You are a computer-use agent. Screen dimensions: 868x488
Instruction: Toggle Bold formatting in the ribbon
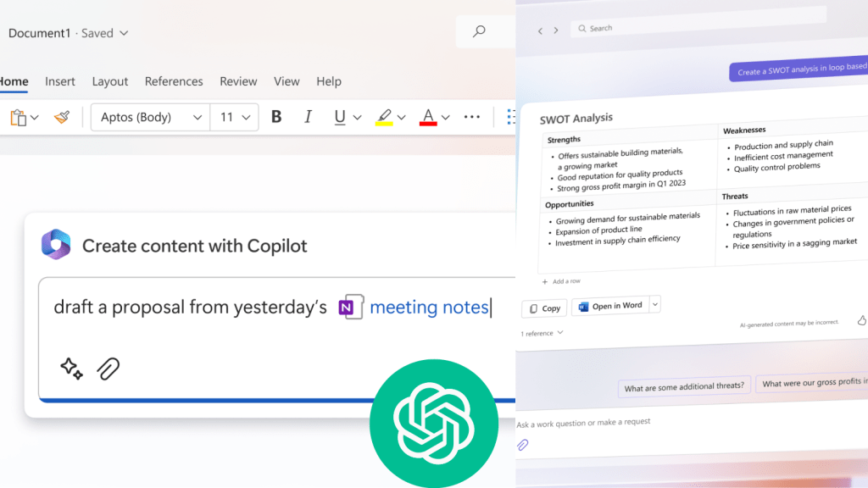point(276,117)
